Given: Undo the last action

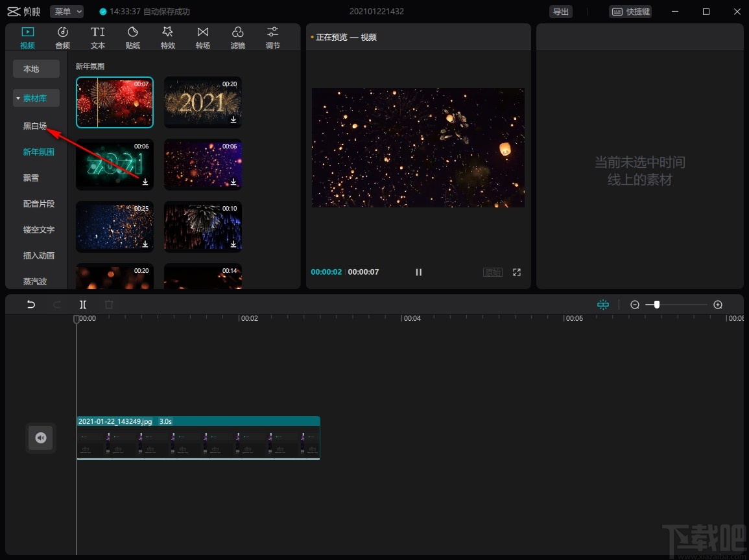Looking at the screenshot, I should pos(31,305).
